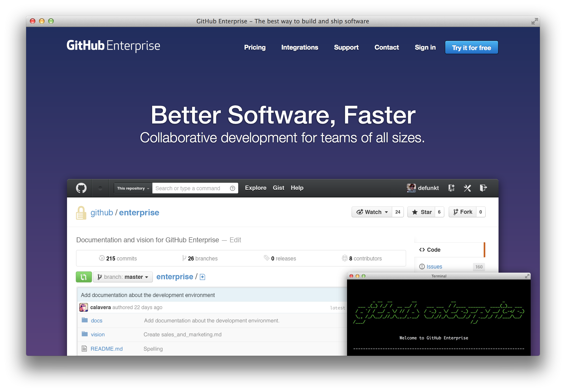The image size is (566, 392).
Task: Click the branches fork icon
Action: [184, 258]
